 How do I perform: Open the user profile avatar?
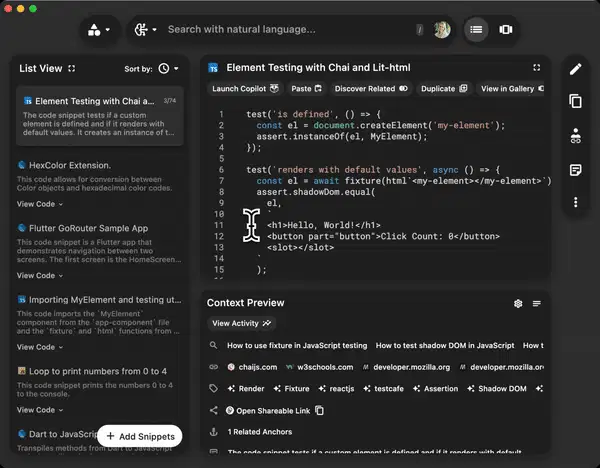[442, 29]
